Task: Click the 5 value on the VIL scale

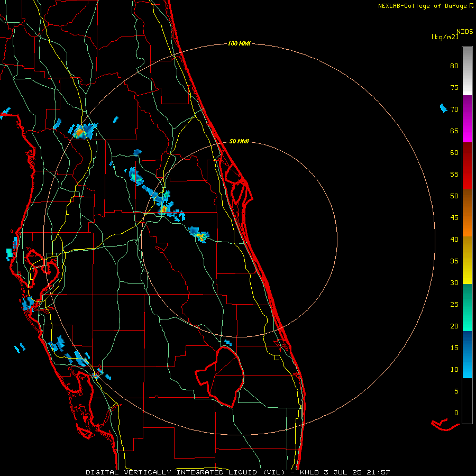Action: tap(456, 391)
